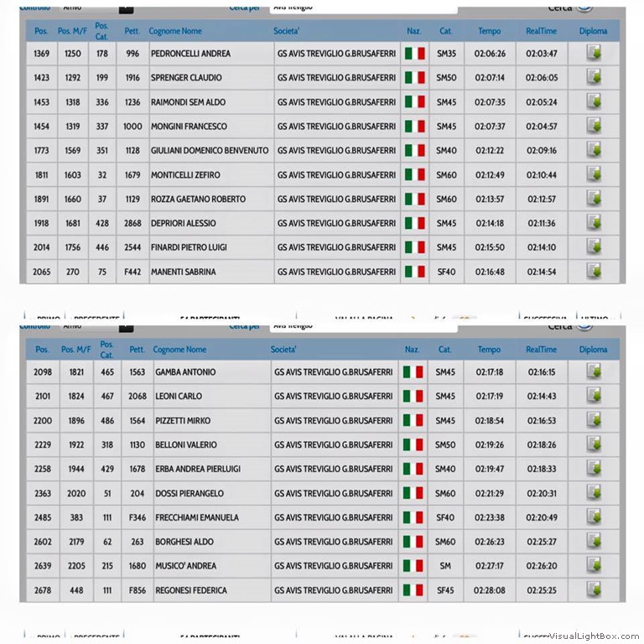Click Pos. M/F header in upper table
The image size is (644, 644).
click(x=72, y=31)
